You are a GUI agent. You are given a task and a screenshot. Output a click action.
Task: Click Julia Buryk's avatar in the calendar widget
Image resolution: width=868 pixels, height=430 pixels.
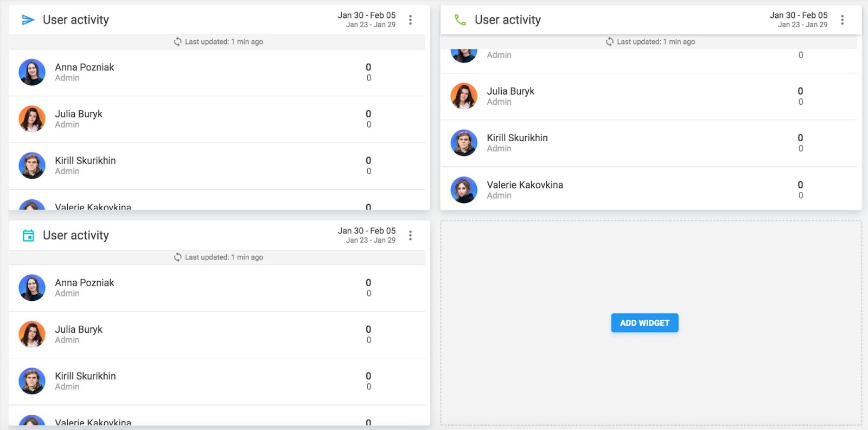pyautogui.click(x=32, y=334)
